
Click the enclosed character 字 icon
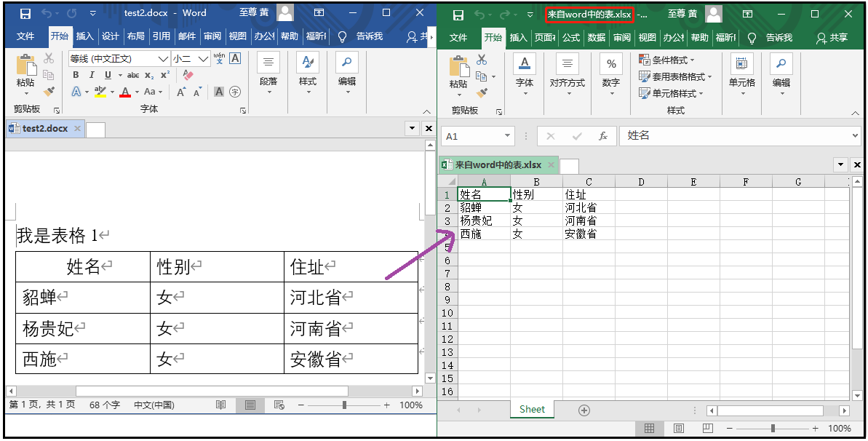pyautogui.click(x=235, y=92)
